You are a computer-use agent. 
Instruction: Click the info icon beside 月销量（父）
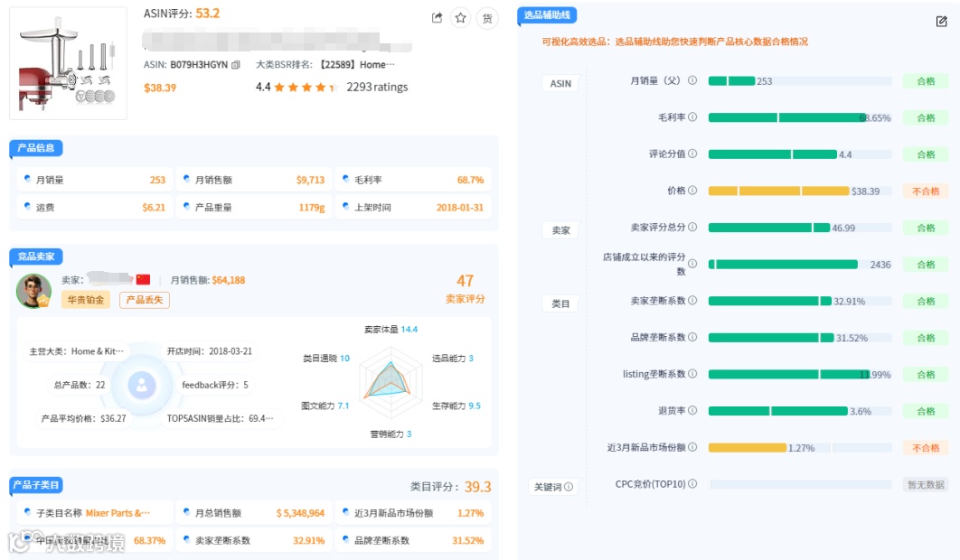click(692, 80)
